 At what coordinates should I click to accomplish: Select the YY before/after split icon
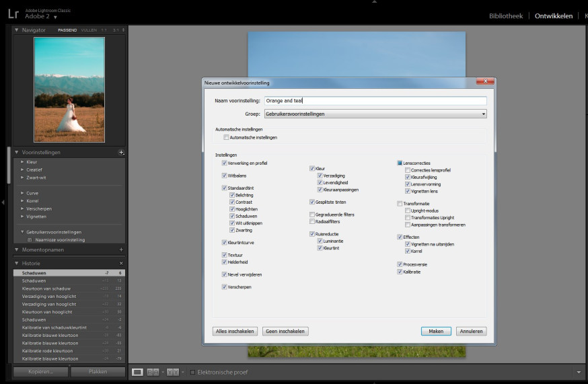[172, 372]
